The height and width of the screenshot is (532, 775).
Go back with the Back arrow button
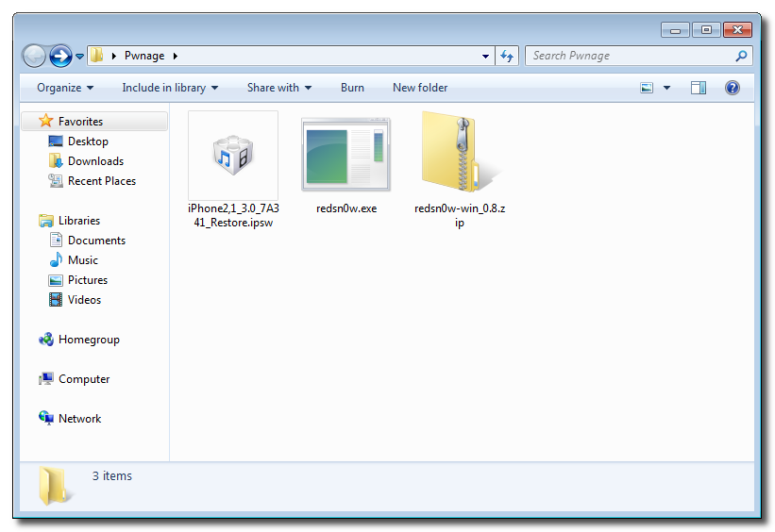pos(35,56)
